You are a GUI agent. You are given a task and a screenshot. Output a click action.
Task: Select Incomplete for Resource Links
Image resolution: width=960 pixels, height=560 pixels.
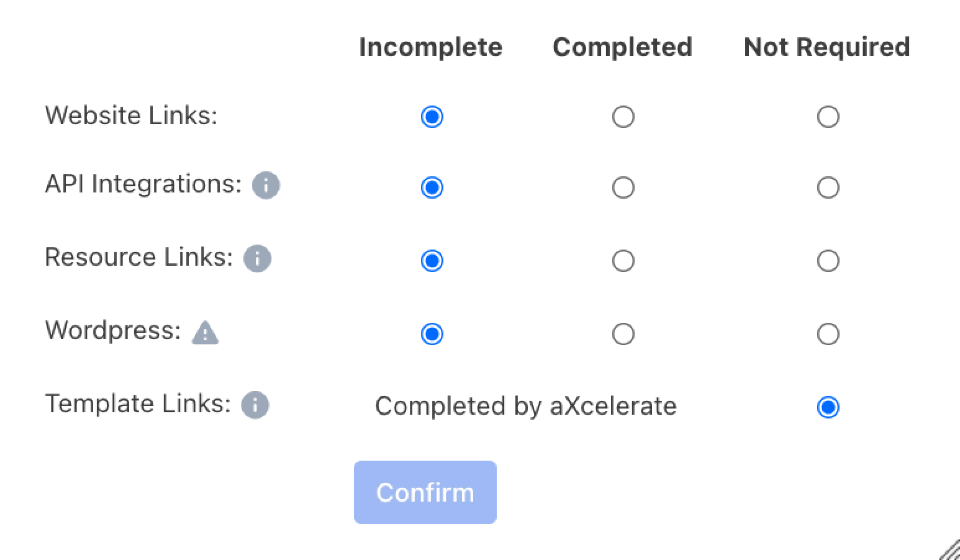coord(432,261)
